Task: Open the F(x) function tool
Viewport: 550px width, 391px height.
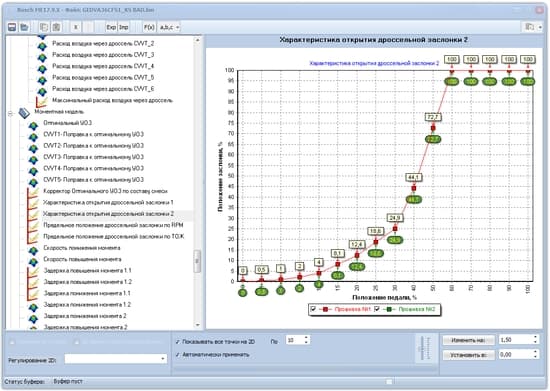Action: [x=149, y=27]
